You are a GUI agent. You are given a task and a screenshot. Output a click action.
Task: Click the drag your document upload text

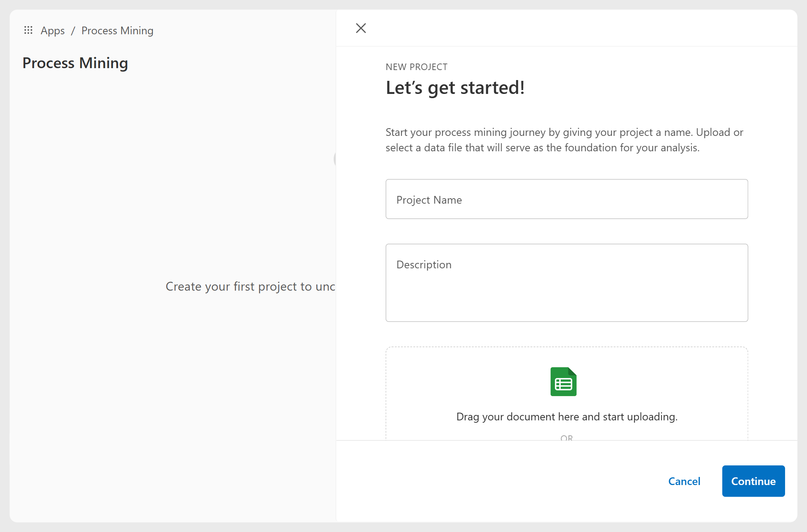coord(566,417)
